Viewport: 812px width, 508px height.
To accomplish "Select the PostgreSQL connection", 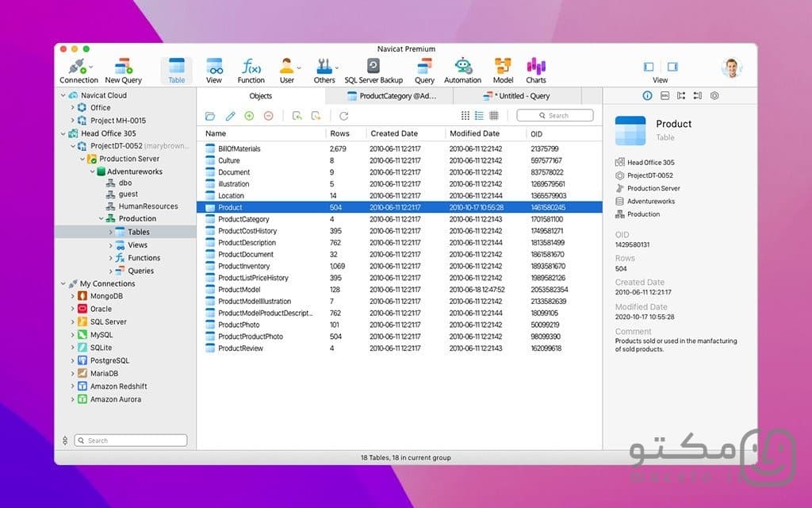I will (109, 360).
